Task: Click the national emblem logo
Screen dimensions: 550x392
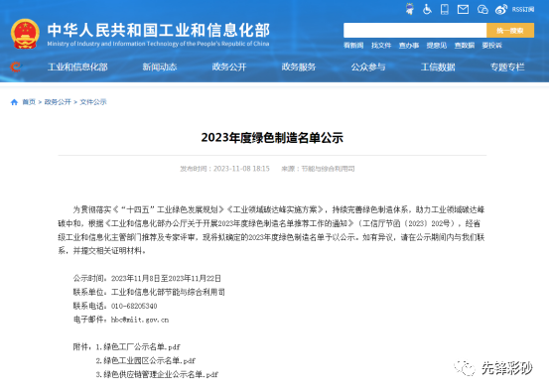Action: 25,34
